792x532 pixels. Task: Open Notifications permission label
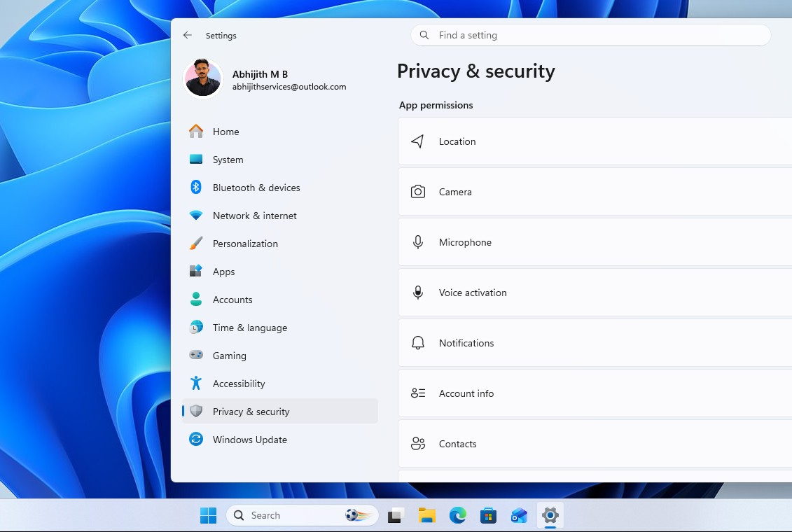coord(466,343)
